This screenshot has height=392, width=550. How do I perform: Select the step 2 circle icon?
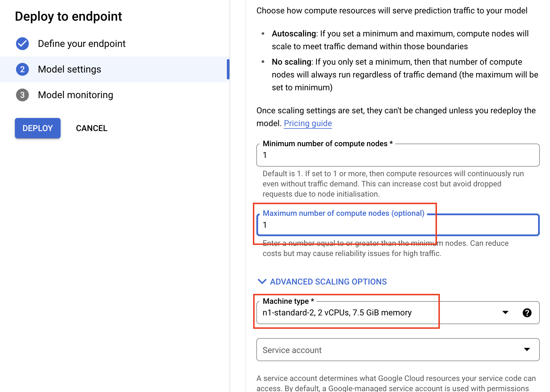[x=22, y=69]
